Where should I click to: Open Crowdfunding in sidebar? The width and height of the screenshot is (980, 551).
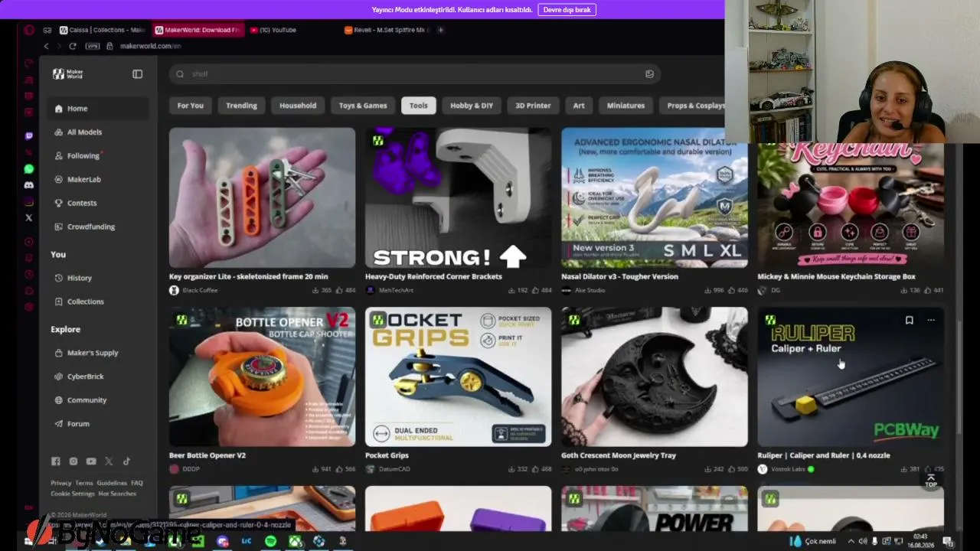98,227
